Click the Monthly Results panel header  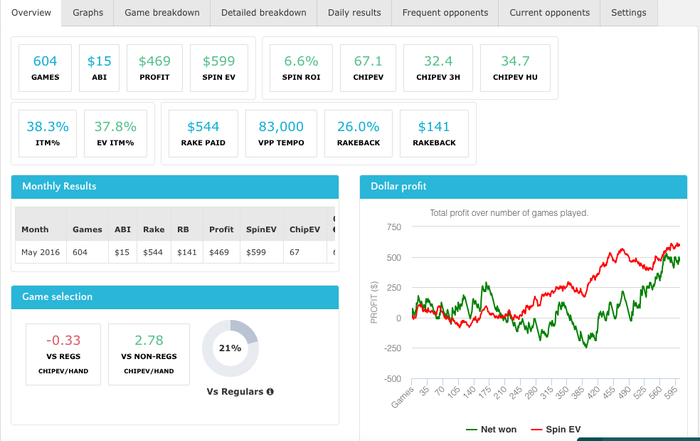click(x=175, y=187)
